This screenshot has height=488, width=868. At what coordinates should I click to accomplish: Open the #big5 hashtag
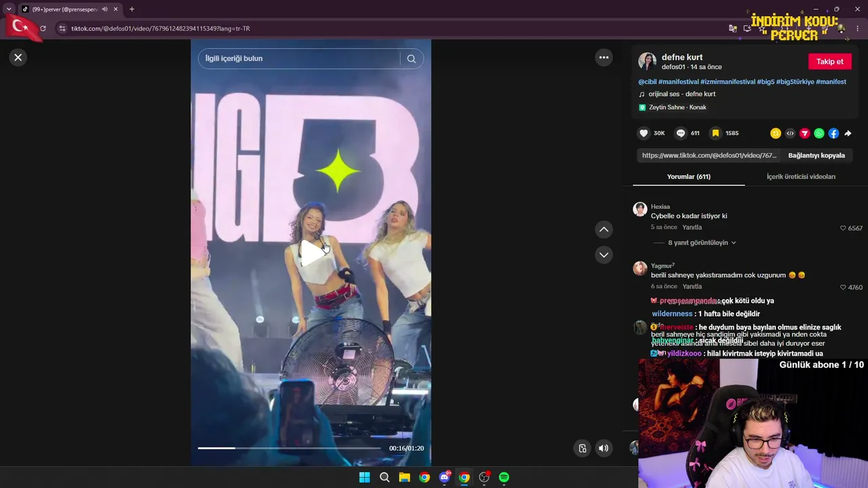point(766,82)
